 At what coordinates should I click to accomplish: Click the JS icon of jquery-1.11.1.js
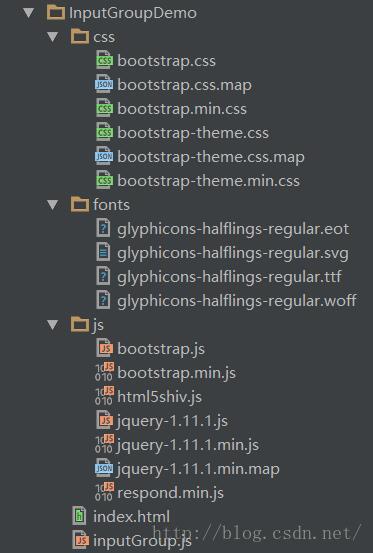tap(105, 420)
